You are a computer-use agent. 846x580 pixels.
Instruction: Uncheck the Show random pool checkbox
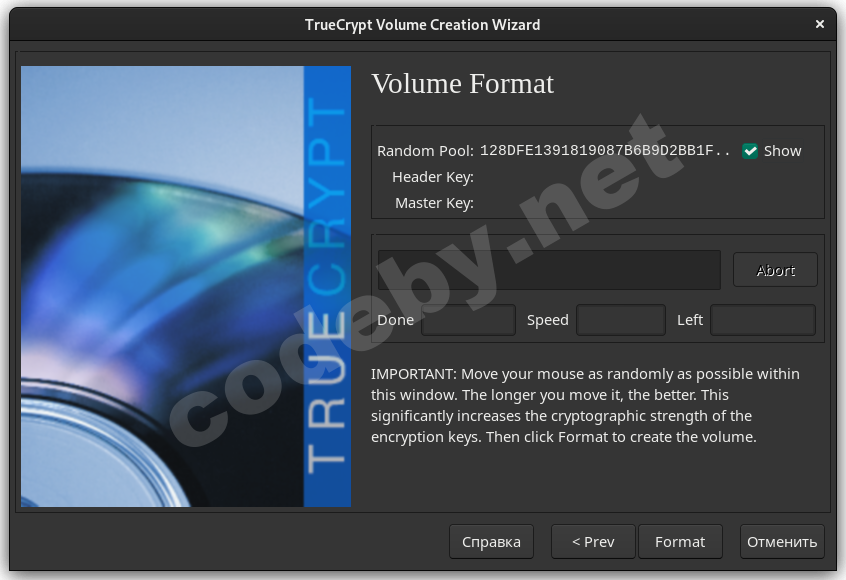(750, 151)
